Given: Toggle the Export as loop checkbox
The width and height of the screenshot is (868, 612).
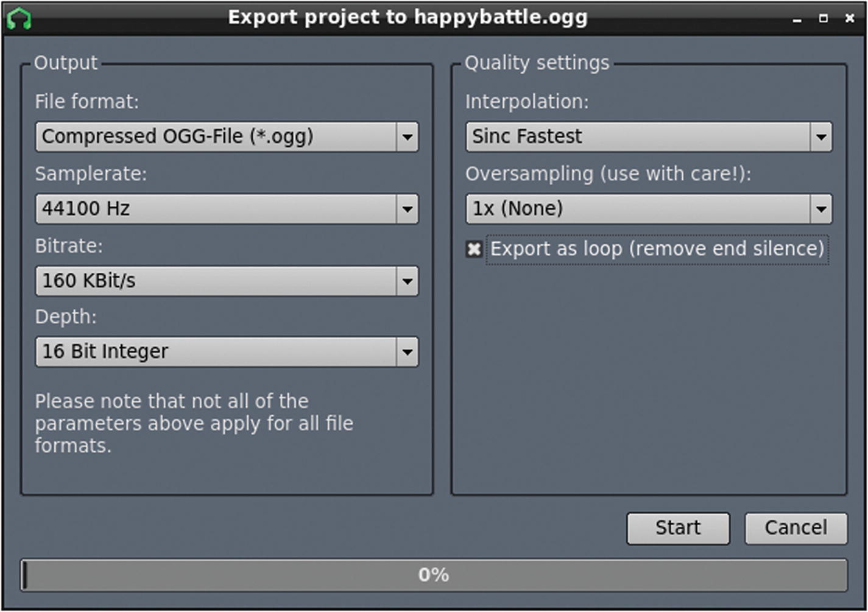Looking at the screenshot, I should (x=474, y=249).
